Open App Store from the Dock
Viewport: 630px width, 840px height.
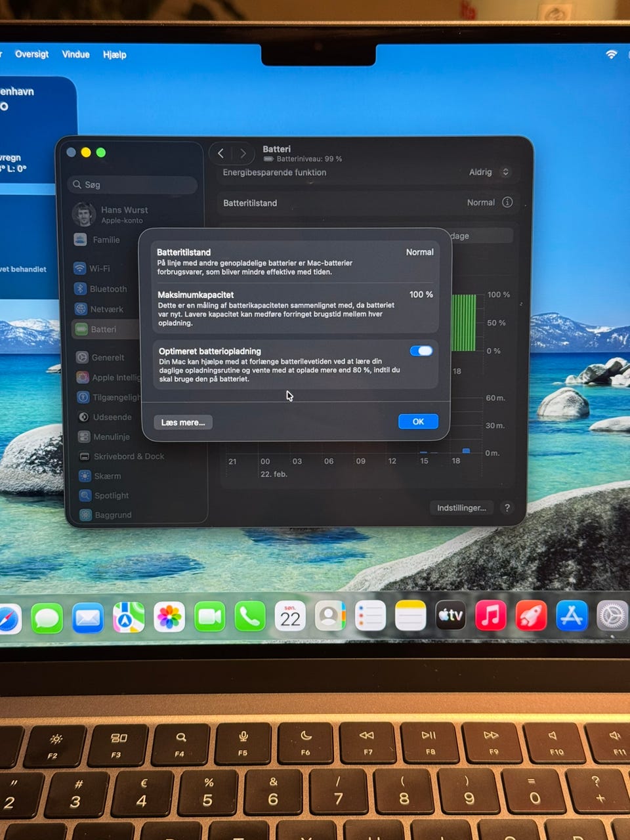pyautogui.click(x=571, y=616)
